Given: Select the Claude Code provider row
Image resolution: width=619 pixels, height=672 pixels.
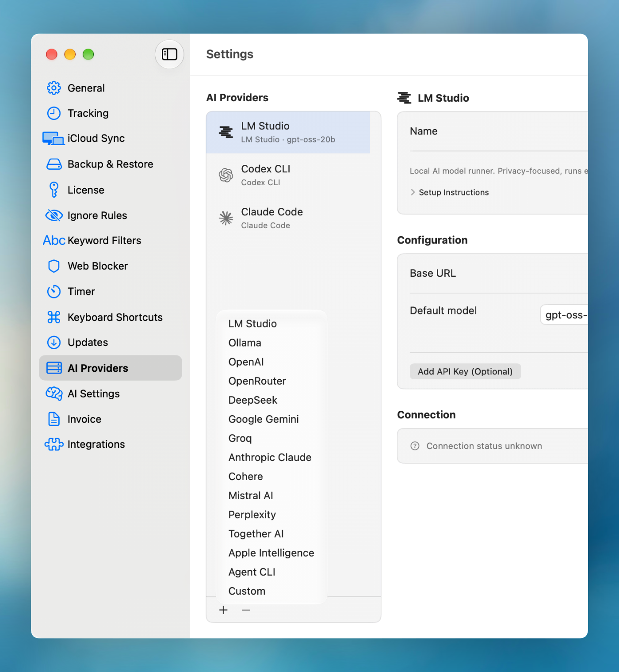Looking at the screenshot, I should [288, 218].
